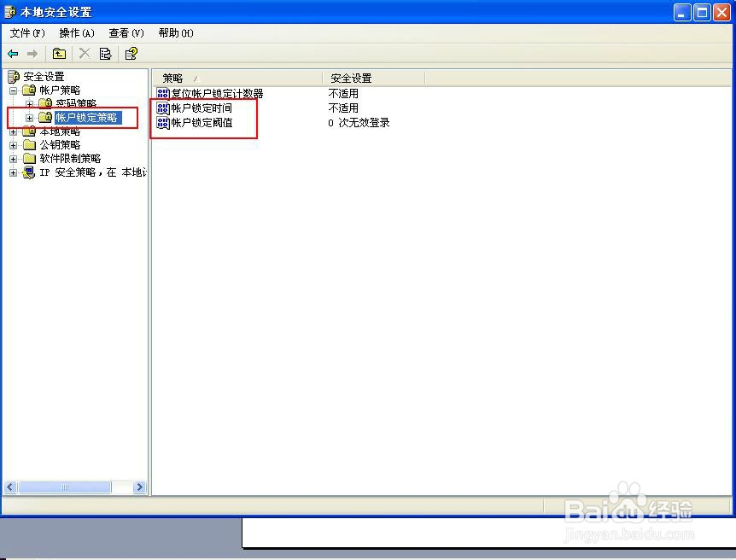Select IP 安全策略 tree entry
Viewport: 736px width, 560px height.
tap(93, 172)
